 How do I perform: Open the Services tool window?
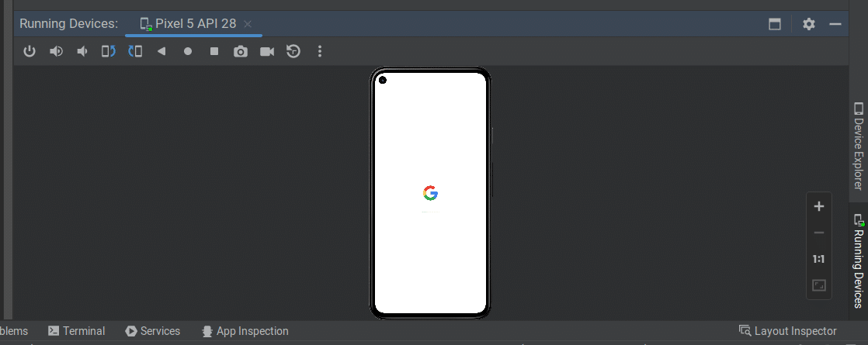[153, 330]
